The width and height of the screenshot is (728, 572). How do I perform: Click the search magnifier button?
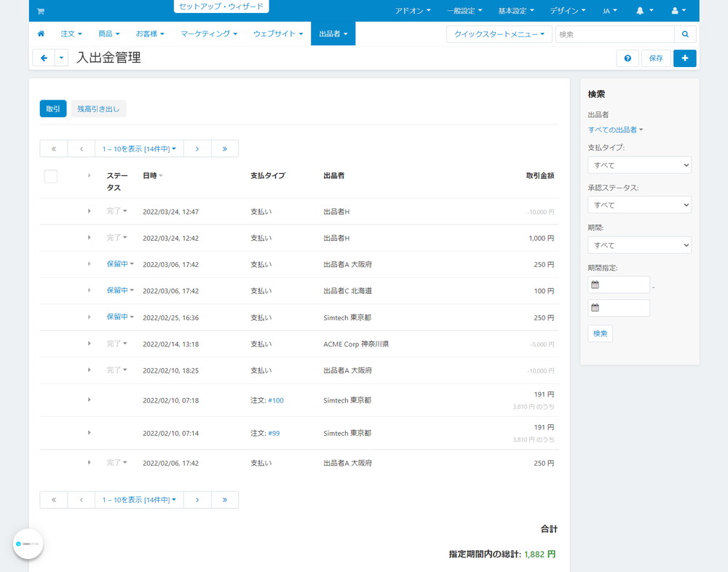[685, 34]
